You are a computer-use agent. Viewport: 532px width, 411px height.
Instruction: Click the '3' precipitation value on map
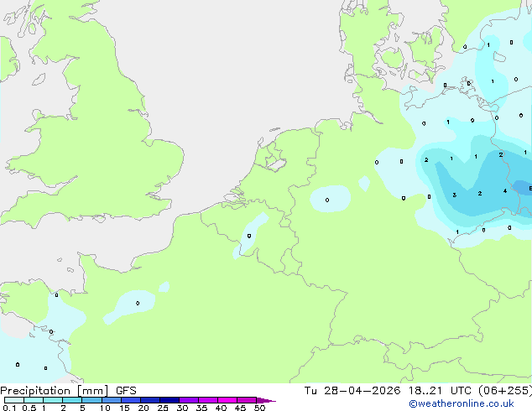pos(454,195)
